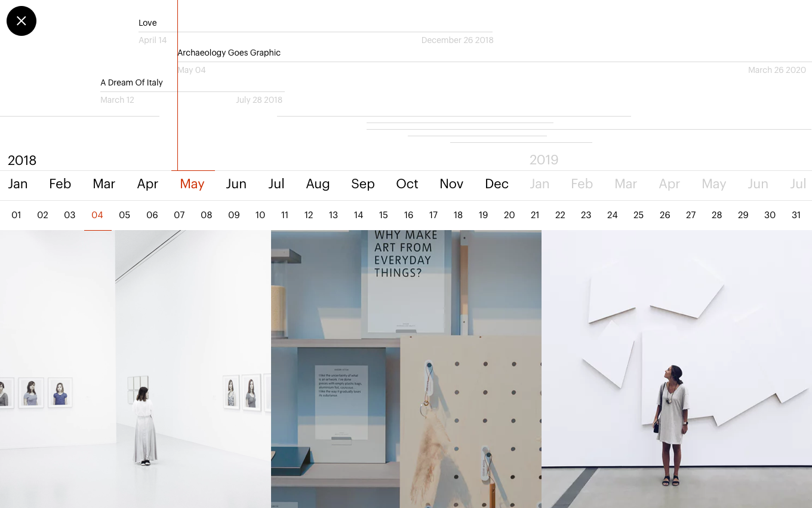Open gallery photo with portrait frames

pos(135,369)
